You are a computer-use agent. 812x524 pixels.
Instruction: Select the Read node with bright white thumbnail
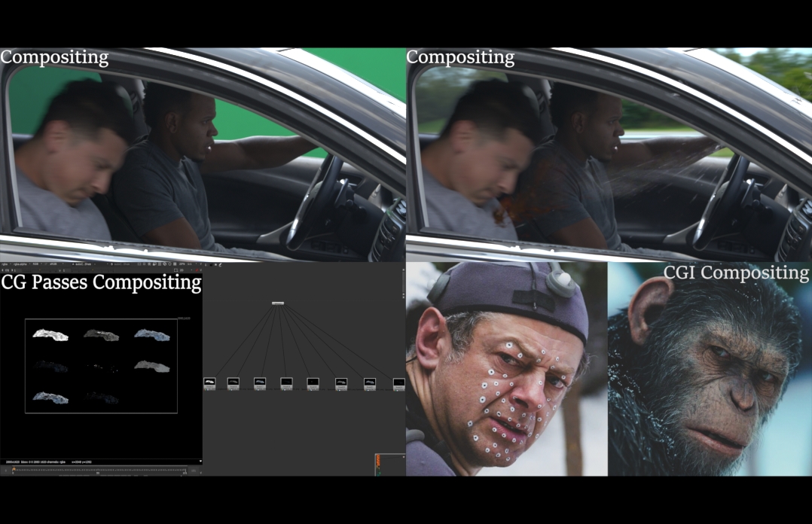[x=209, y=384]
